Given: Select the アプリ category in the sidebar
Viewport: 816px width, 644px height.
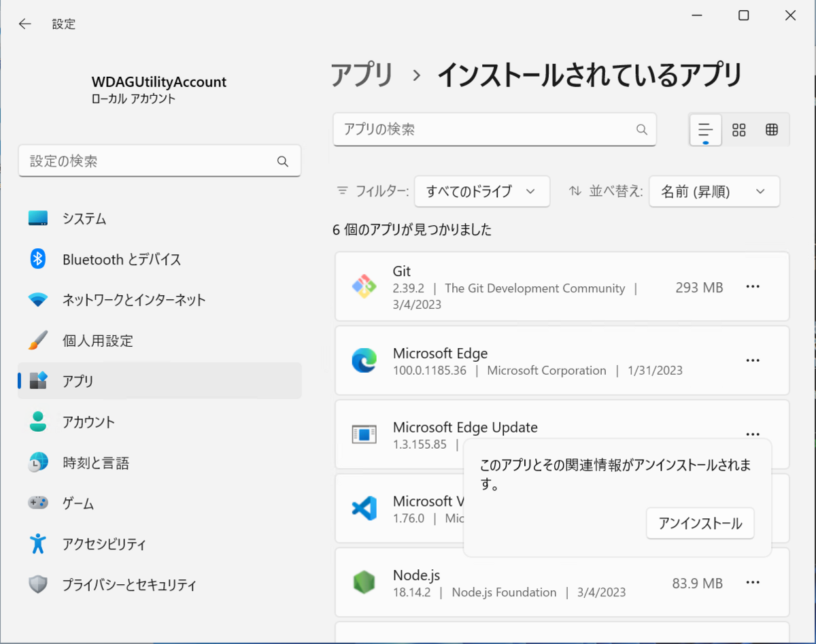Looking at the screenshot, I should point(160,381).
